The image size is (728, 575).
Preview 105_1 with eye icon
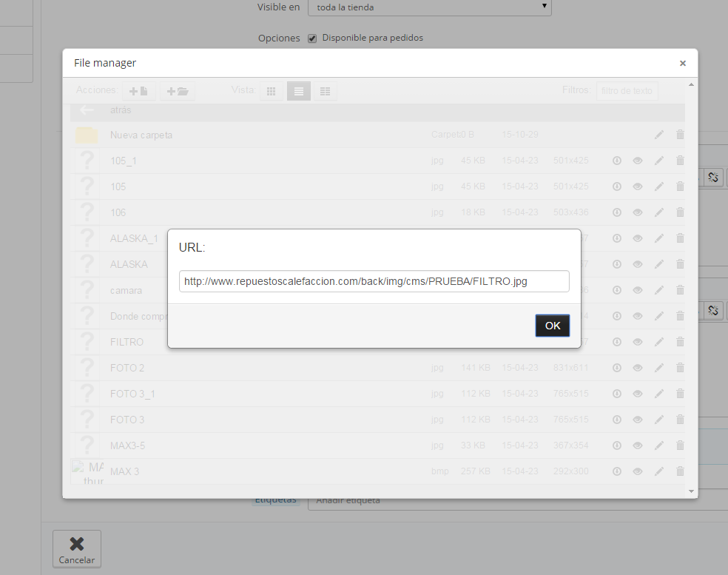(638, 161)
